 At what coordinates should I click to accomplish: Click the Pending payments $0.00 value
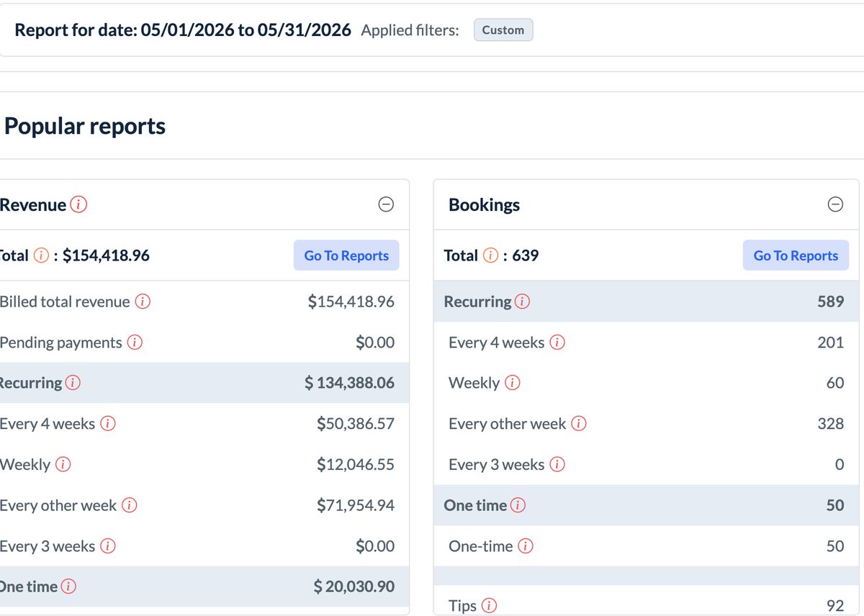(x=375, y=343)
